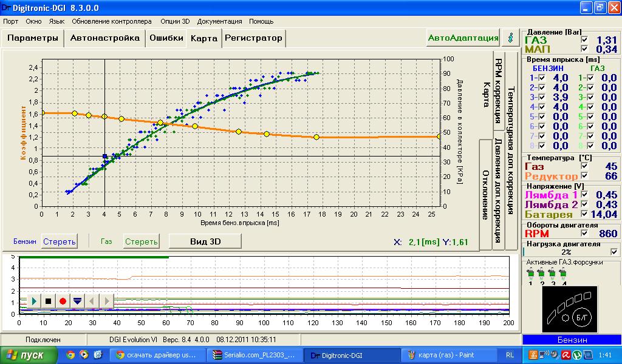
Task: Open the Обновление контроллера menu
Action: [x=112, y=21]
